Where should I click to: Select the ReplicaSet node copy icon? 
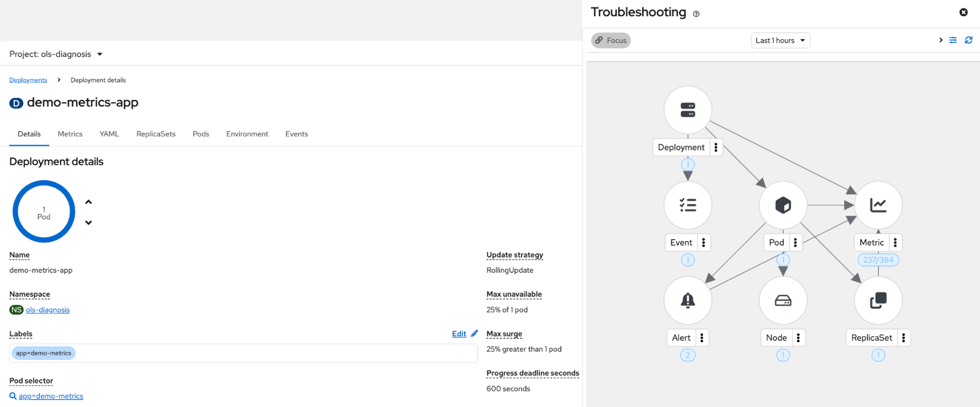click(x=878, y=300)
